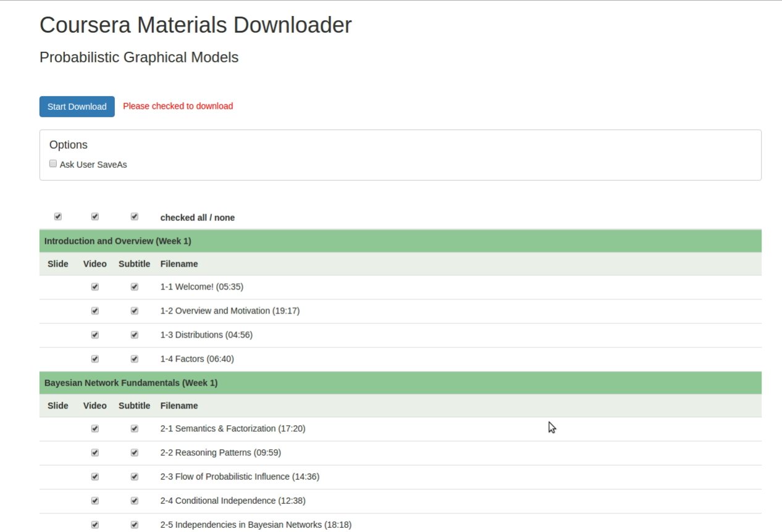Uncheck the video for 1-4 Factors
Screen dimensions: 782x532
click(x=94, y=359)
